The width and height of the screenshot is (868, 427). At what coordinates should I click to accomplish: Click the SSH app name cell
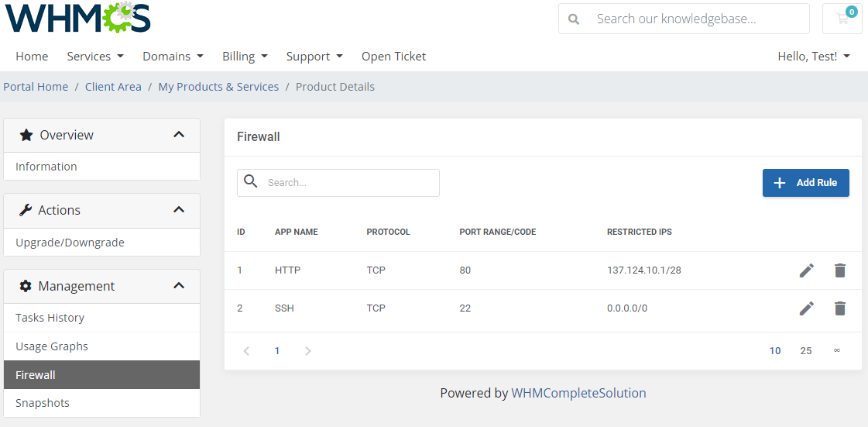(284, 308)
